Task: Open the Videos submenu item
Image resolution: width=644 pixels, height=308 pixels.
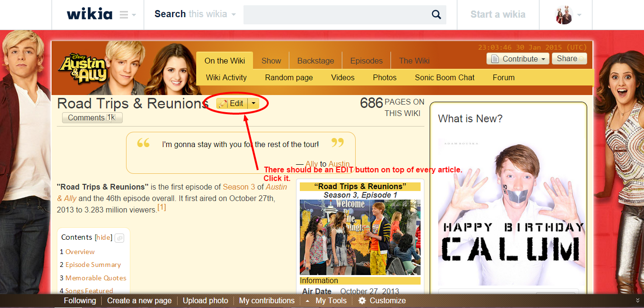Action: 343,77
